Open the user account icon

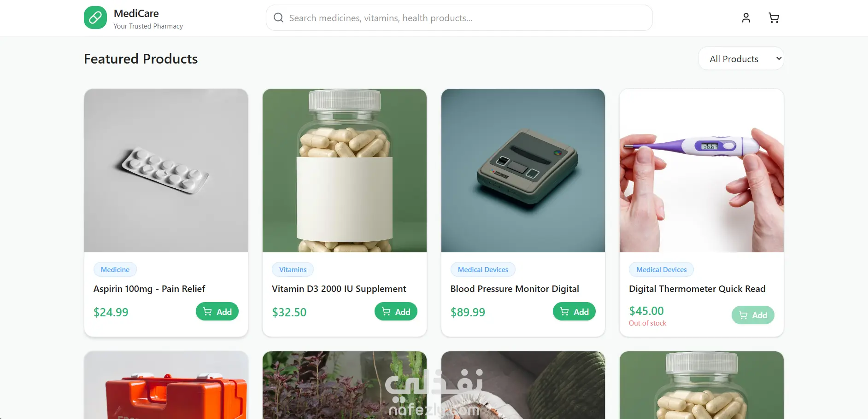pyautogui.click(x=746, y=18)
